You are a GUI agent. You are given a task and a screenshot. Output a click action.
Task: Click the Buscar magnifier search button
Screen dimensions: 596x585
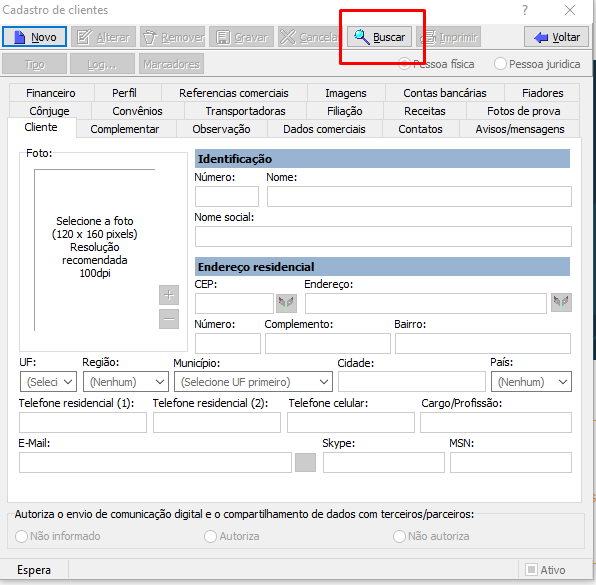point(379,37)
